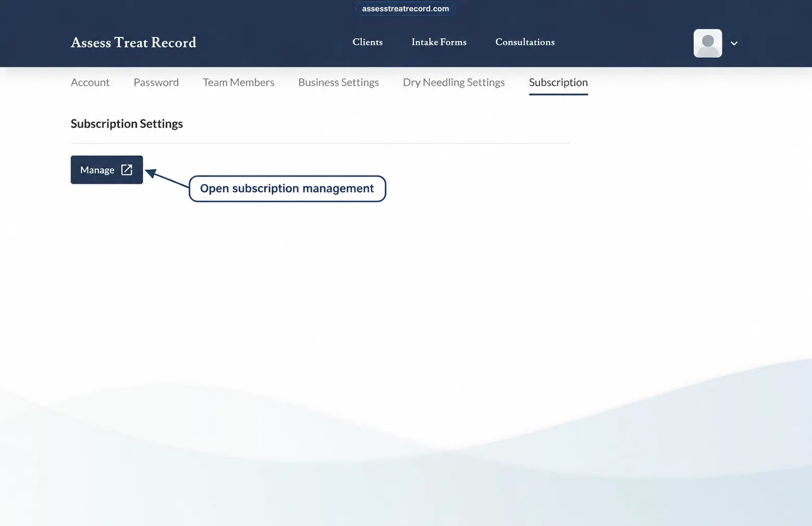Switch to Dry Needling Settings tab
This screenshot has width=812, height=526.
tap(454, 82)
